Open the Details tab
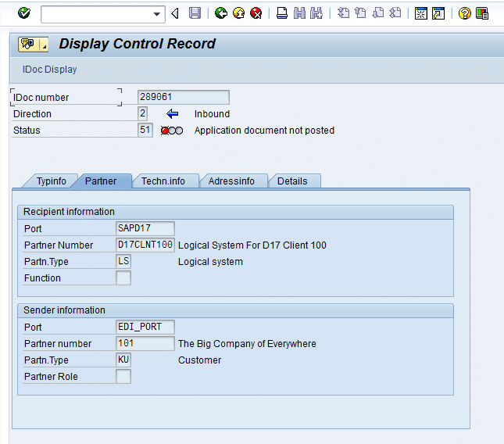Viewport: 504px width, 444px height. (x=292, y=181)
